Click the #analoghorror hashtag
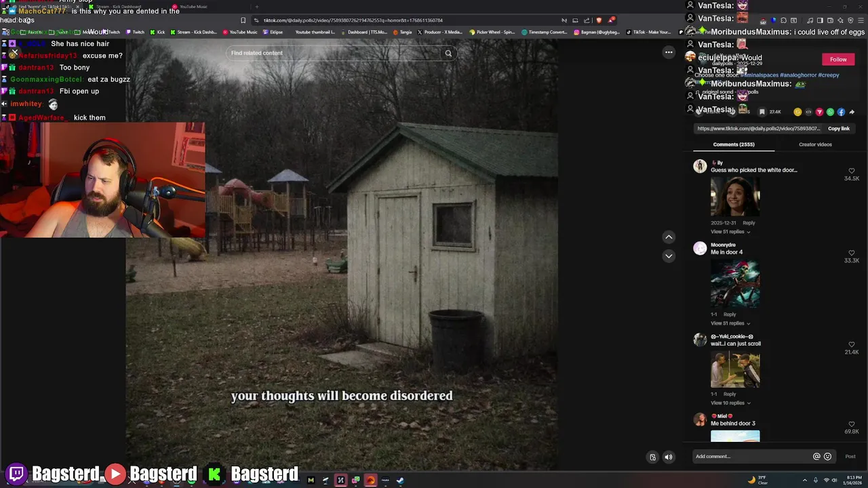The width and height of the screenshot is (868, 488). [x=797, y=75]
